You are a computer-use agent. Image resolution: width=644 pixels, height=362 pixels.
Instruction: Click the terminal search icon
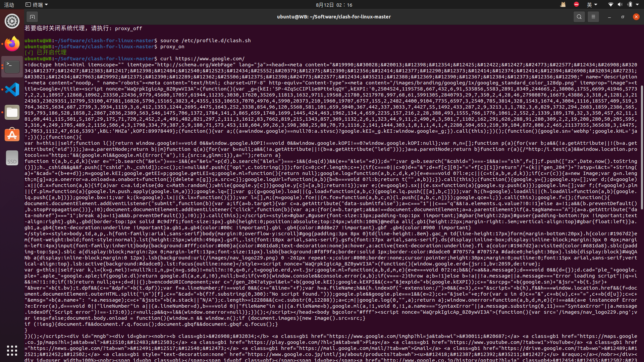[x=579, y=17]
